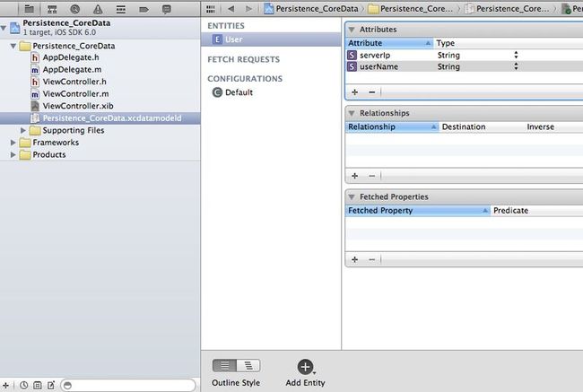The height and width of the screenshot is (392, 583).
Task: Sort by the Attribute column header
Action: (389, 43)
